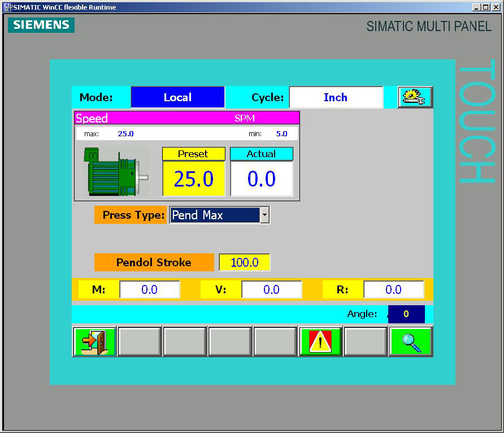Viewport: 504px width, 433px height.
Task: Click the Mode label
Action: pos(96,97)
